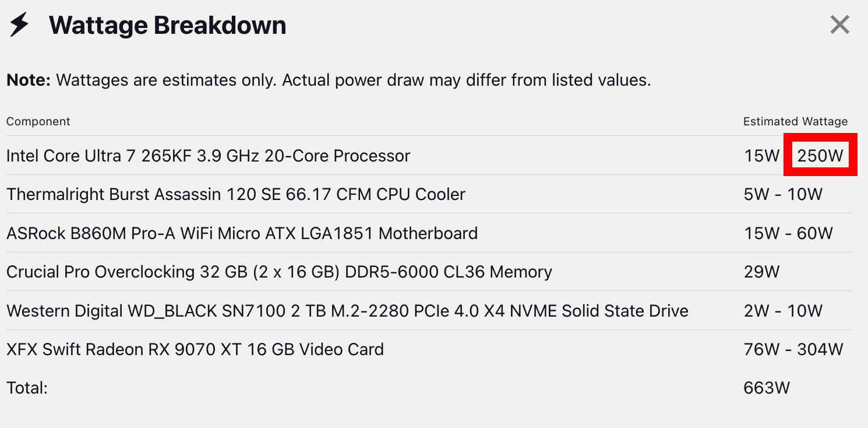Click the highlighted 250W value
The height and width of the screenshot is (428, 868).
click(820, 156)
